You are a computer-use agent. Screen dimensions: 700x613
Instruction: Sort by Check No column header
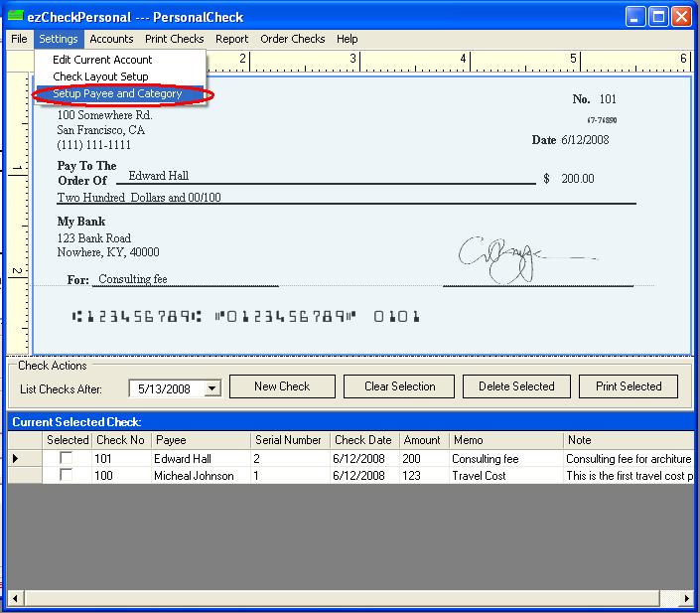121,440
